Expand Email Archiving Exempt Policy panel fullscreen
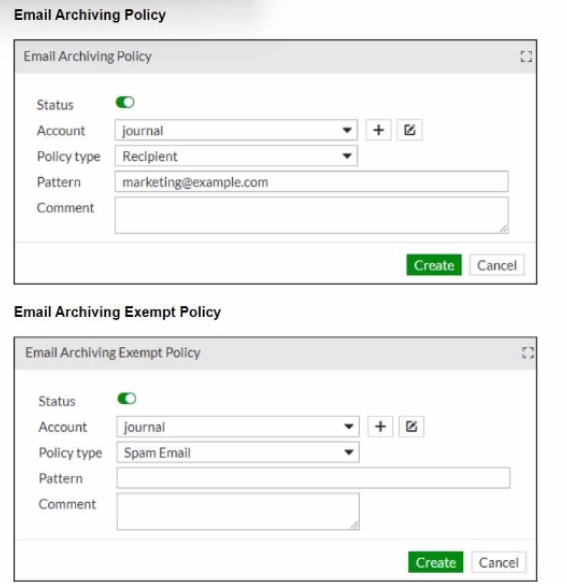Viewport: 567px width, 584px height. (x=528, y=353)
